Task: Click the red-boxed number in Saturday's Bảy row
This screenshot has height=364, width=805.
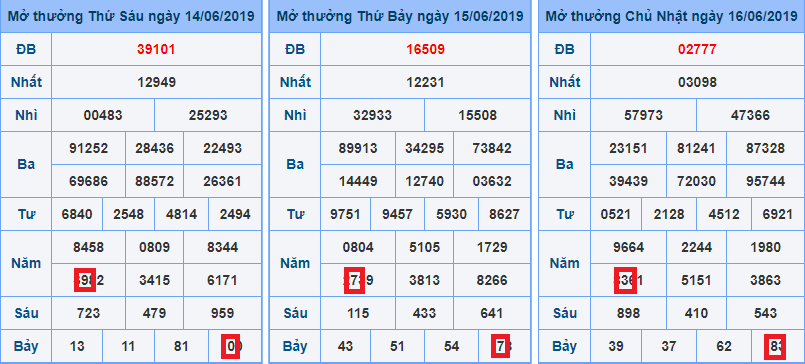Action: point(500,346)
